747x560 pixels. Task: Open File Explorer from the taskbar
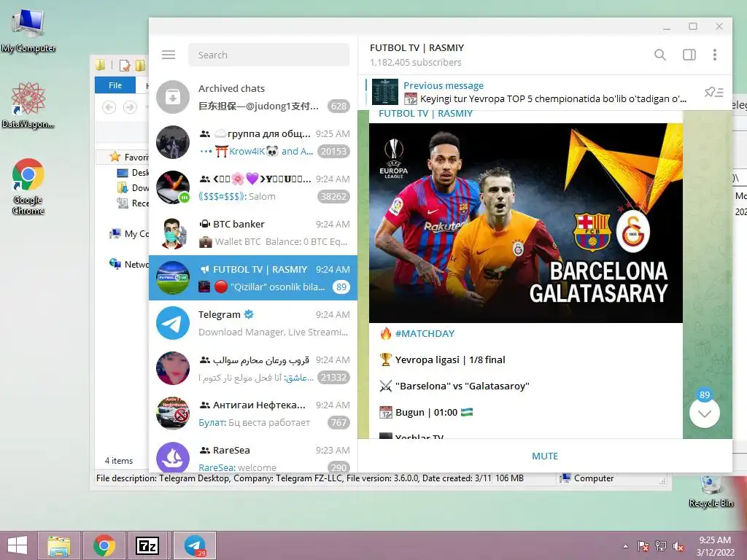point(59,545)
